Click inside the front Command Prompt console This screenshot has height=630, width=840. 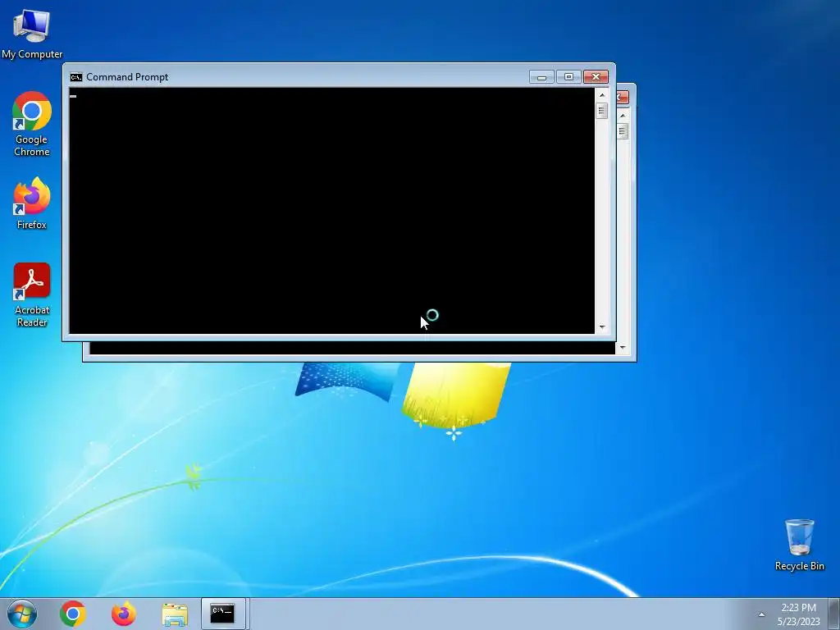tap(331, 211)
